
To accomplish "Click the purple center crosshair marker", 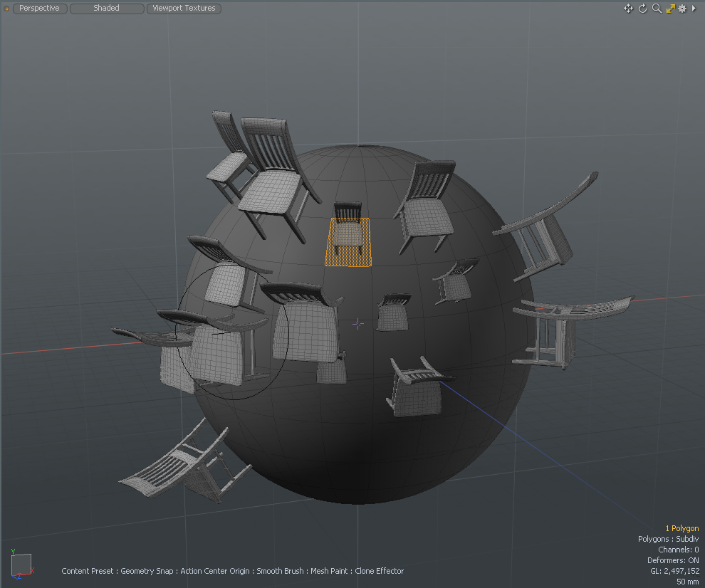I will click(358, 324).
